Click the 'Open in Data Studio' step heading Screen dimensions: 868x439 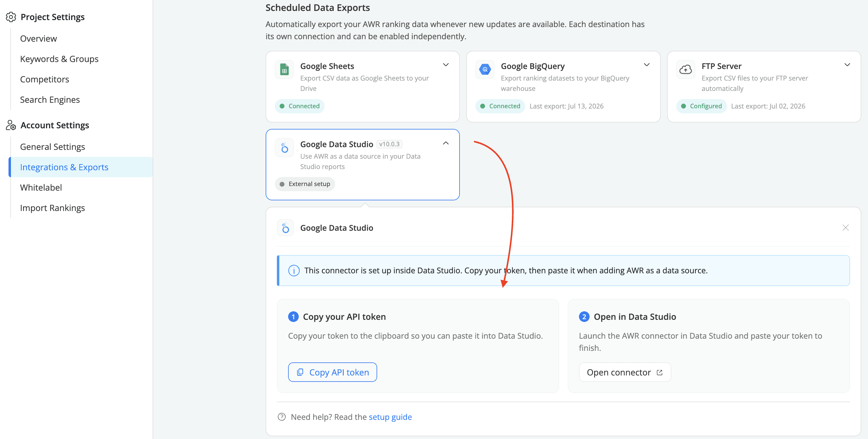point(635,316)
